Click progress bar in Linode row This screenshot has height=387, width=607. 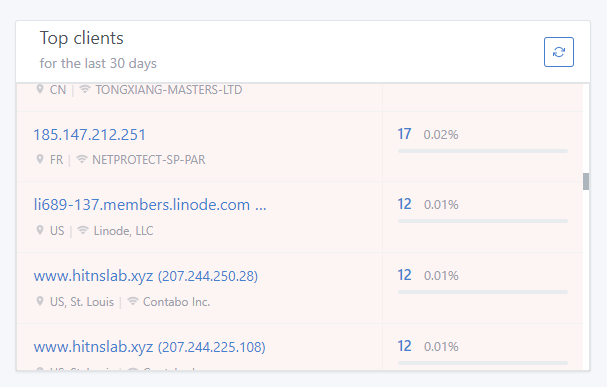[x=483, y=221]
